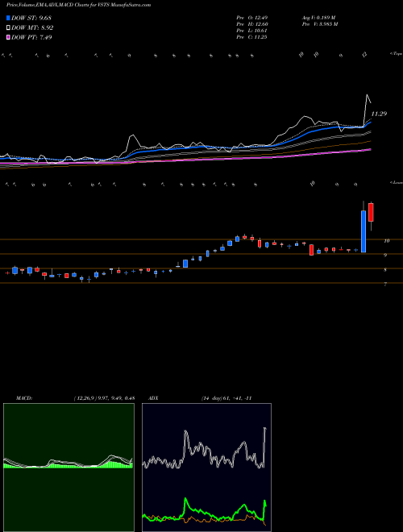Image resolution: width=403 pixels, height=532 pixels.
Task: Click the ADX values '(14 day) 61, +41, -11'
Action: click(x=226, y=398)
